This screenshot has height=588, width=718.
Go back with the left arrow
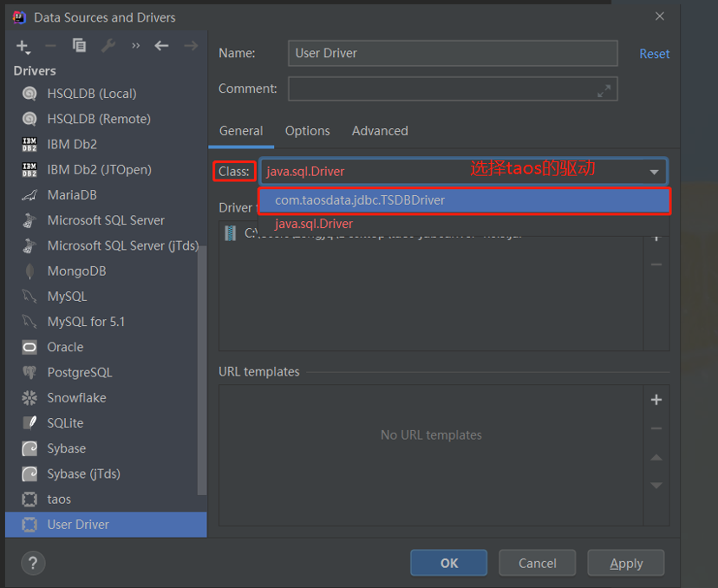[x=161, y=46]
